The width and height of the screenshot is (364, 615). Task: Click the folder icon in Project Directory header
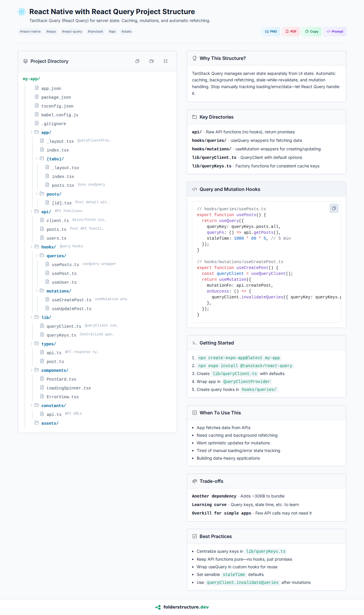click(x=151, y=61)
